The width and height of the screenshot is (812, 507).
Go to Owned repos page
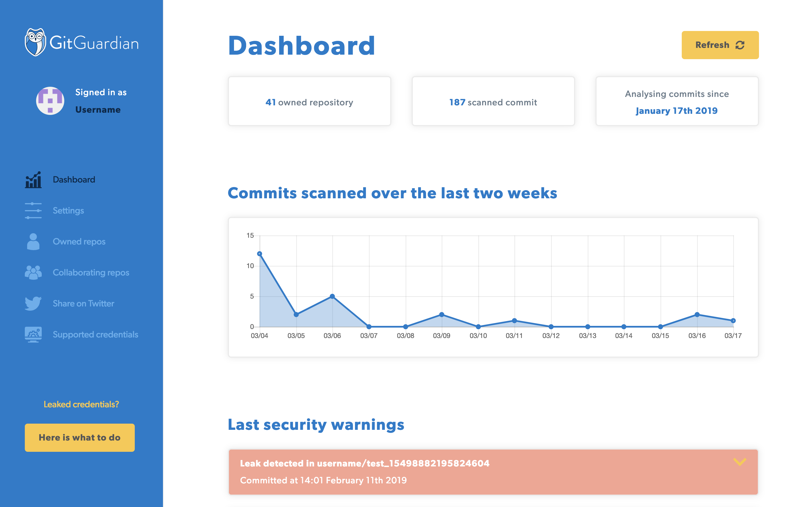click(79, 242)
